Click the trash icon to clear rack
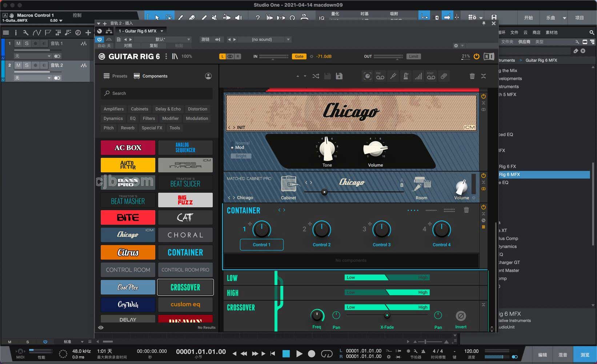Viewport: 597px width, 364px height. [x=472, y=76]
